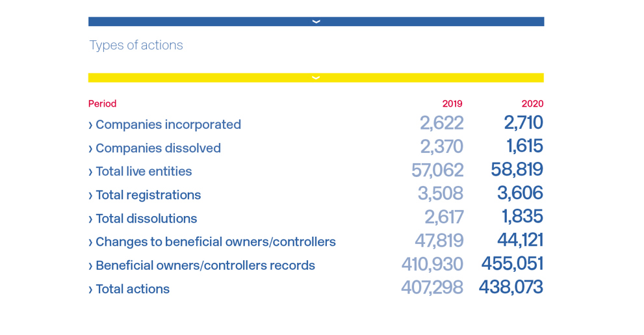Collapse the blue bar chevron at top
This screenshot has height=335, width=644.
point(316,21)
